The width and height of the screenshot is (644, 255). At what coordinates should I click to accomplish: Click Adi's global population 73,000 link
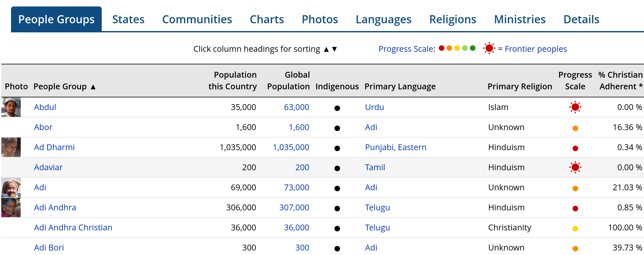(296, 187)
